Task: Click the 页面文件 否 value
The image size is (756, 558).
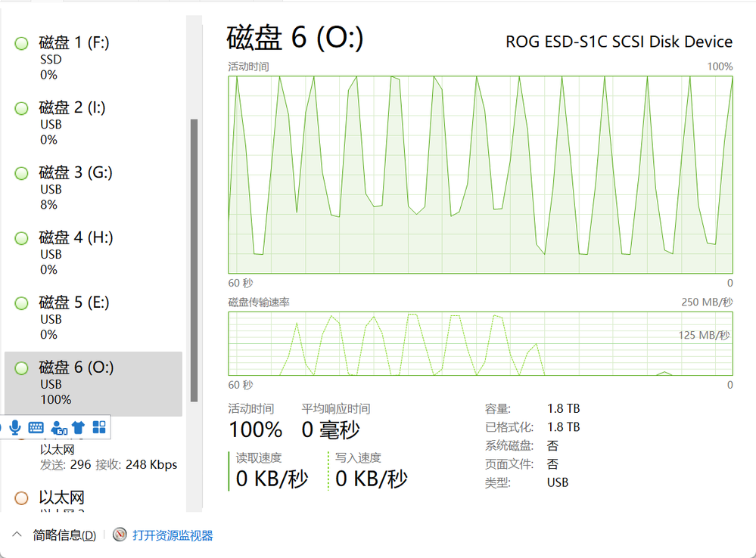Action: (x=552, y=464)
